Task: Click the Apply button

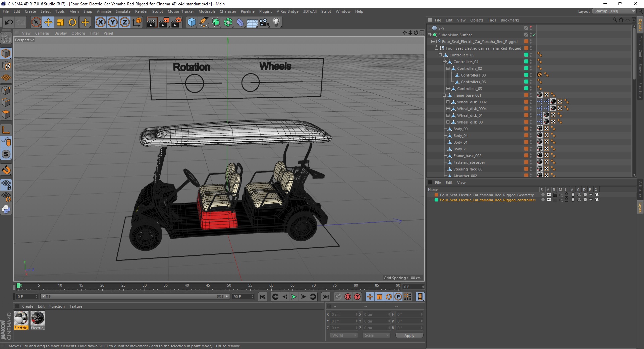Action: point(409,335)
